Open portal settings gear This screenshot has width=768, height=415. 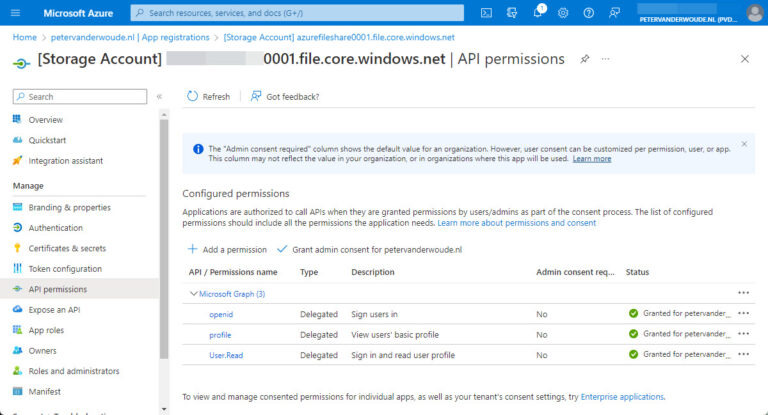point(564,13)
